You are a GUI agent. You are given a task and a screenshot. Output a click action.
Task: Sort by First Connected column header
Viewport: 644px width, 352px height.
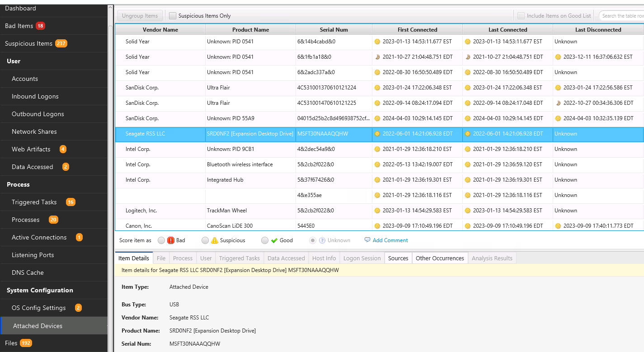417,30
